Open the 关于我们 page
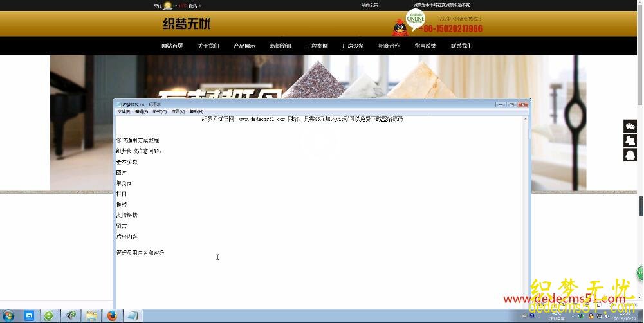Screen dimensions: 644x323 pos(208,46)
